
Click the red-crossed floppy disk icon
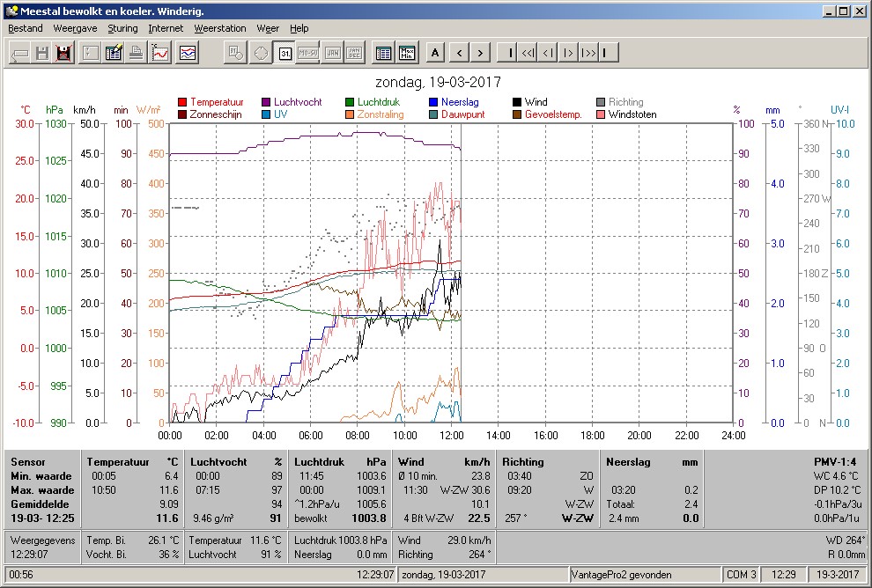[64, 53]
